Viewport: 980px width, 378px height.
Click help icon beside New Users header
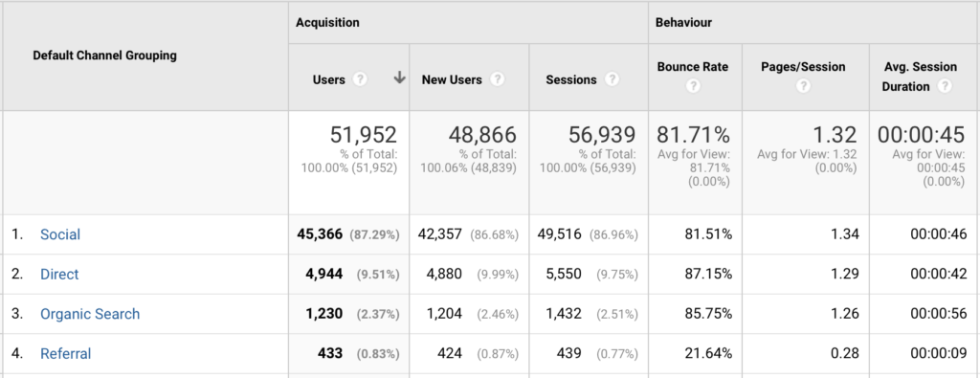pos(497,80)
